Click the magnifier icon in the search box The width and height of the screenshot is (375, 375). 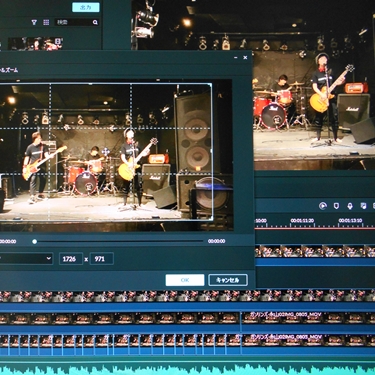[95, 22]
